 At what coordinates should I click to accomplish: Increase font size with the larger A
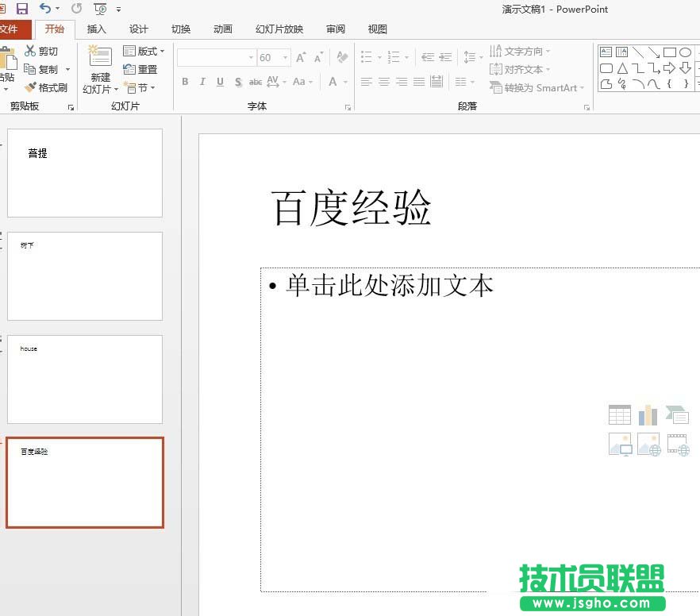(301, 57)
